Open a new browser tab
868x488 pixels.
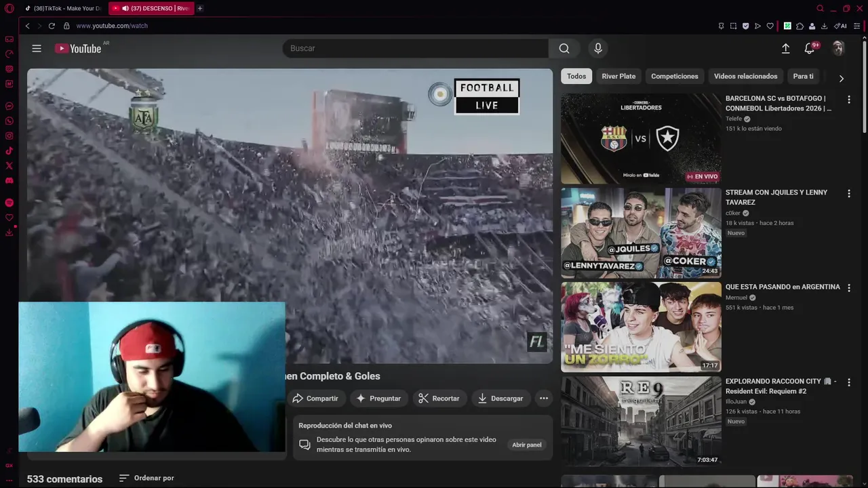point(200,8)
